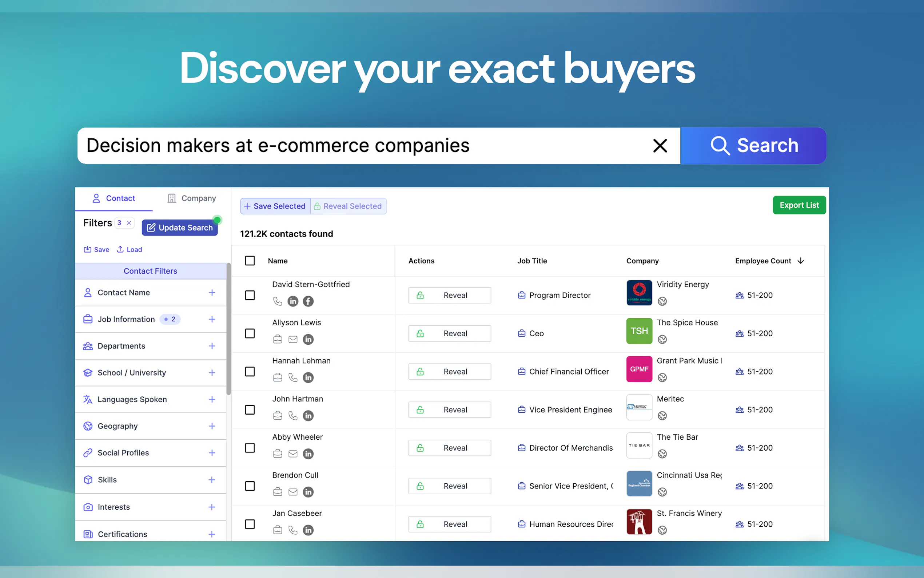Click the Update Search button
Image resolution: width=924 pixels, height=578 pixels.
click(180, 227)
